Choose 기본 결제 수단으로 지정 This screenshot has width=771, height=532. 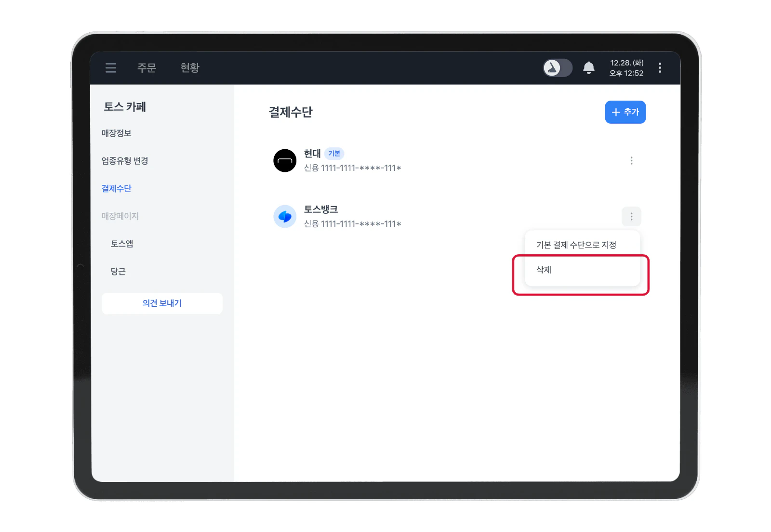(582, 245)
